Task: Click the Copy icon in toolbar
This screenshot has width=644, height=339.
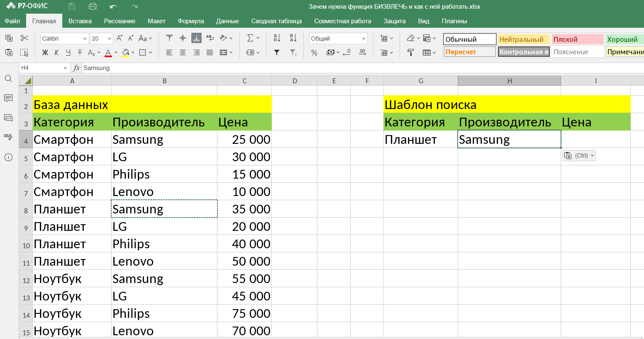Action: click(9, 38)
